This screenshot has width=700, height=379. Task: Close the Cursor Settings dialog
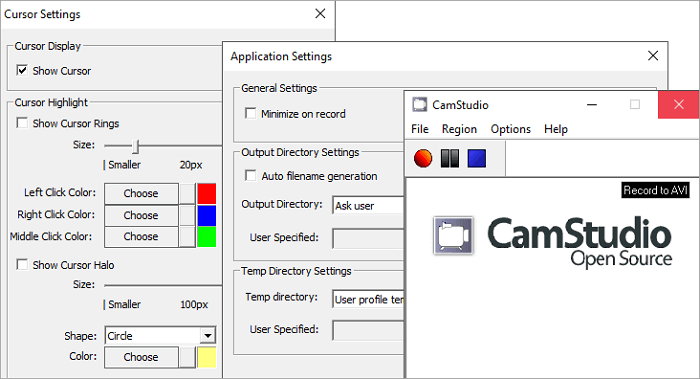320,14
